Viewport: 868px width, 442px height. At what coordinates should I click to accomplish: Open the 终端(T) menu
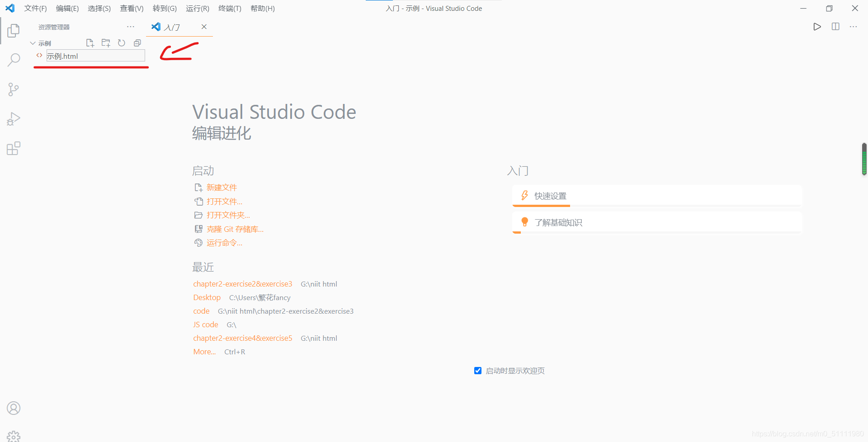pos(230,8)
